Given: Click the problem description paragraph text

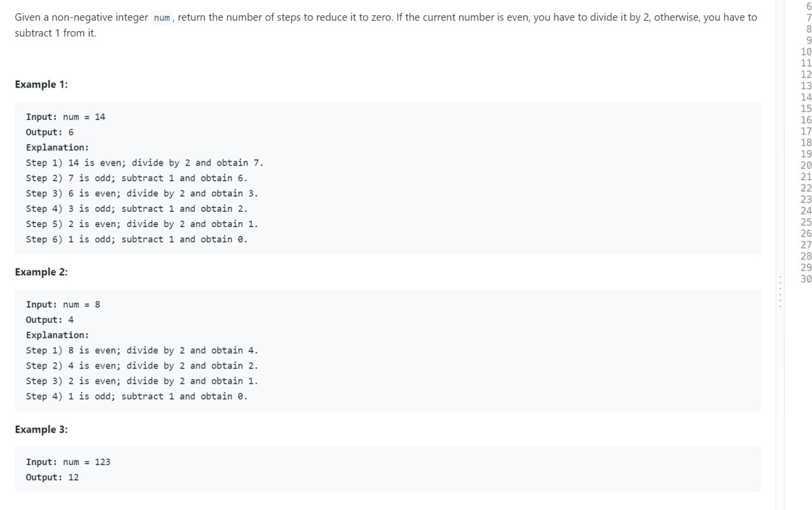Looking at the screenshot, I should point(386,25).
